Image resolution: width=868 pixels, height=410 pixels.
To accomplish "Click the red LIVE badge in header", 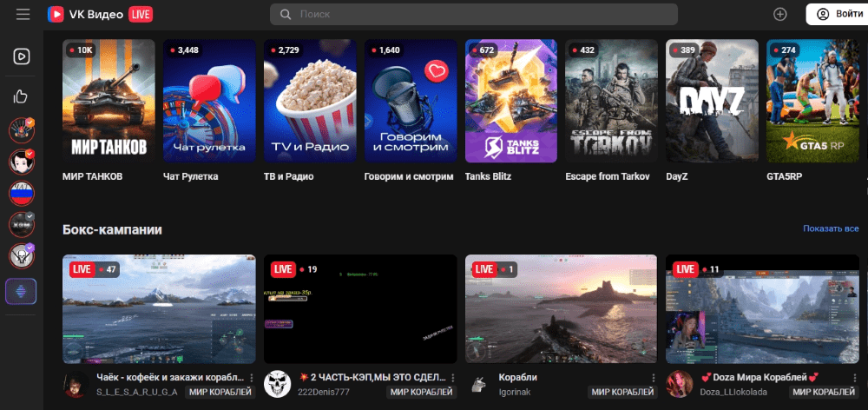I will pyautogui.click(x=141, y=15).
